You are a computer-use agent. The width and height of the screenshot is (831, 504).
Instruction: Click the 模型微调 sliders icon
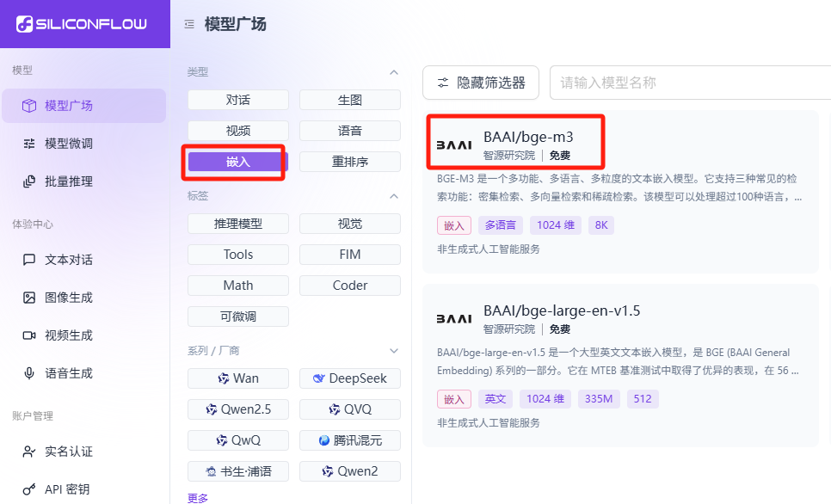(x=29, y=144)
